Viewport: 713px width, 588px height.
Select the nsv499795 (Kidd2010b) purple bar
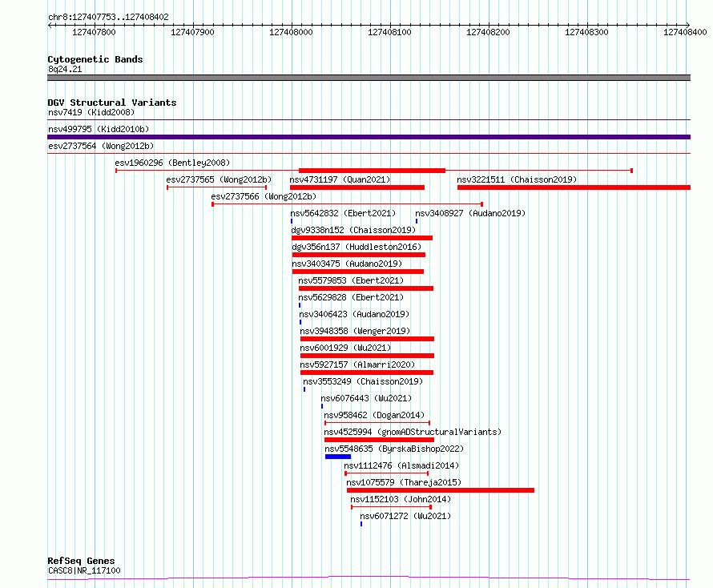369,137
